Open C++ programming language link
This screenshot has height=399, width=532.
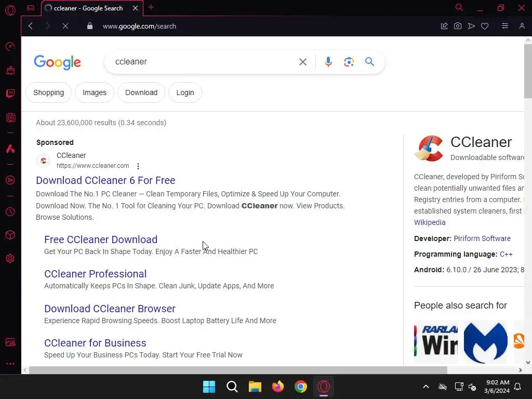click(x=506, y=254)
